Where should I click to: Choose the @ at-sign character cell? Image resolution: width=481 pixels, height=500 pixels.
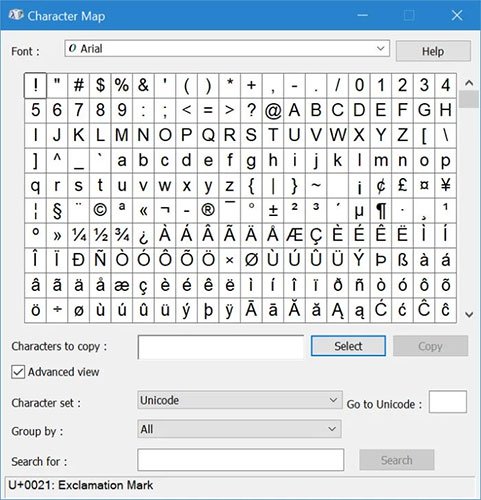coord(273,111)
